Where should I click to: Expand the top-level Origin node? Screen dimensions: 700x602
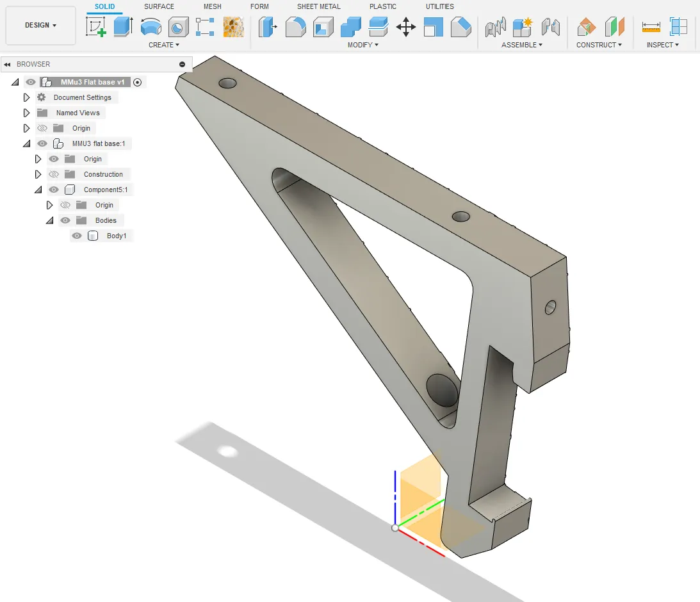click(26, 128)
